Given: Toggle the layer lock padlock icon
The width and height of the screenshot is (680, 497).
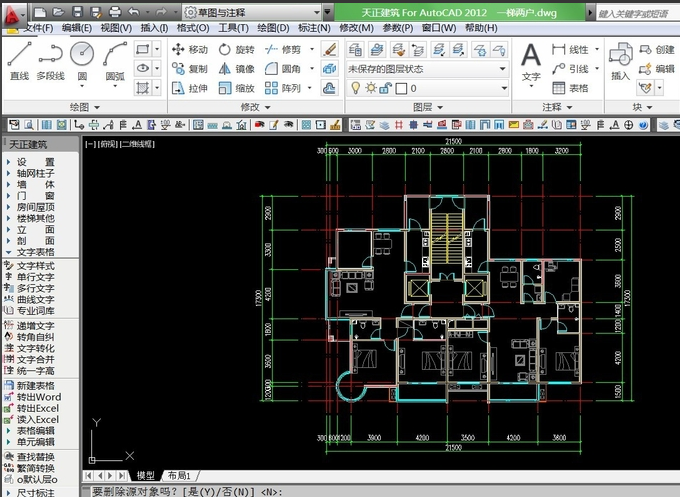Looking at the screenshot, I should coord(385,88).
